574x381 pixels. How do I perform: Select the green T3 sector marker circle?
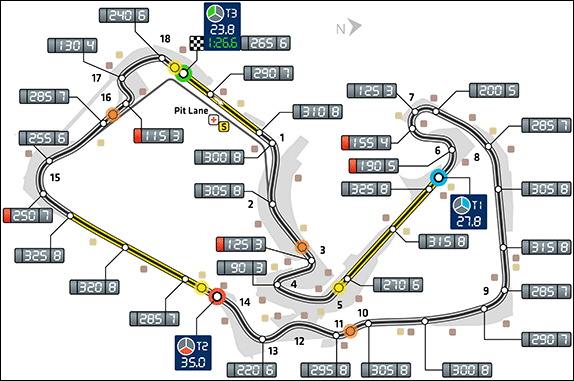(183, 74)
